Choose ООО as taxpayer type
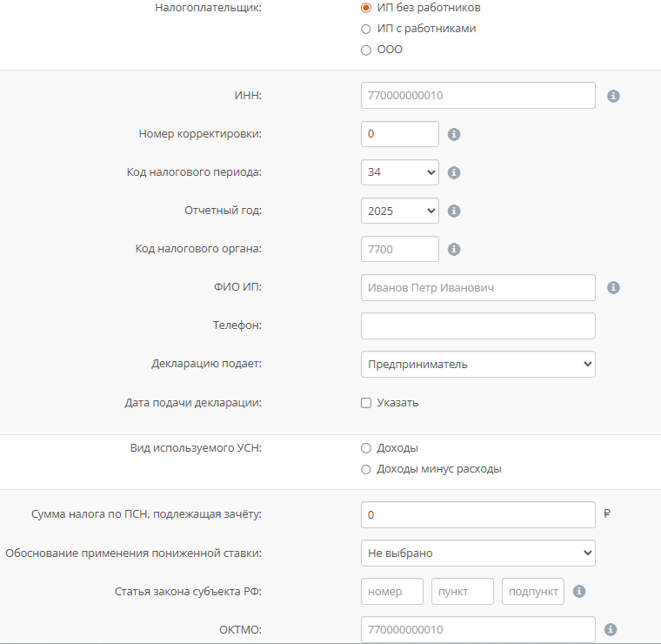The width and height of the screenshot is (661, 644). (366, 50)
